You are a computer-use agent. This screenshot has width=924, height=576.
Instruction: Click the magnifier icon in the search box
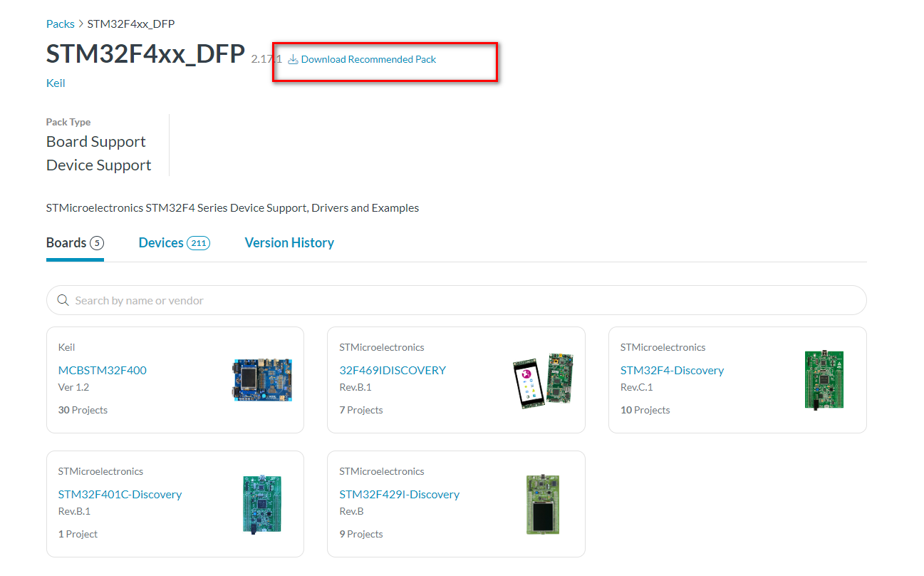(x=63, y=300)
